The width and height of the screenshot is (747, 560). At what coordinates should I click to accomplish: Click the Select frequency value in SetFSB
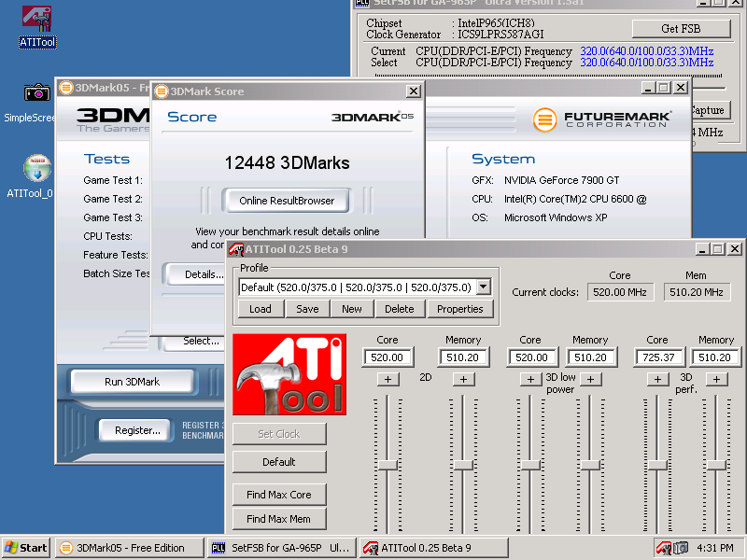click(x=646, y=63)
